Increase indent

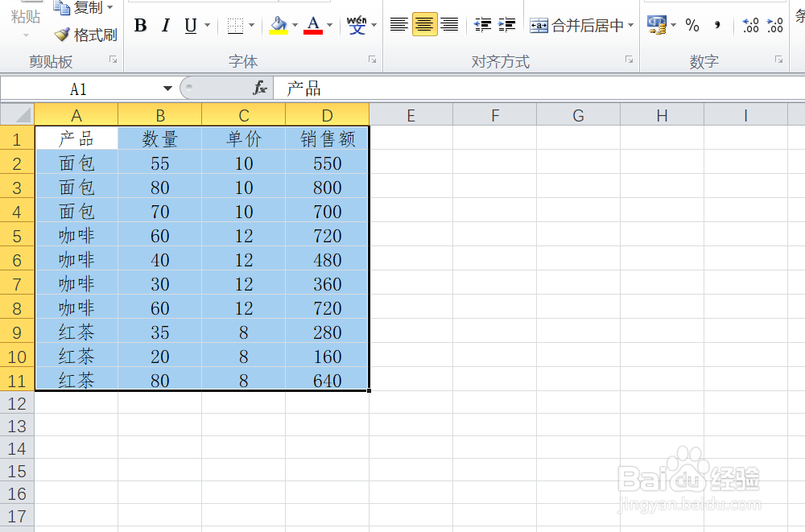pyautogui.click(x=506, y=24)
